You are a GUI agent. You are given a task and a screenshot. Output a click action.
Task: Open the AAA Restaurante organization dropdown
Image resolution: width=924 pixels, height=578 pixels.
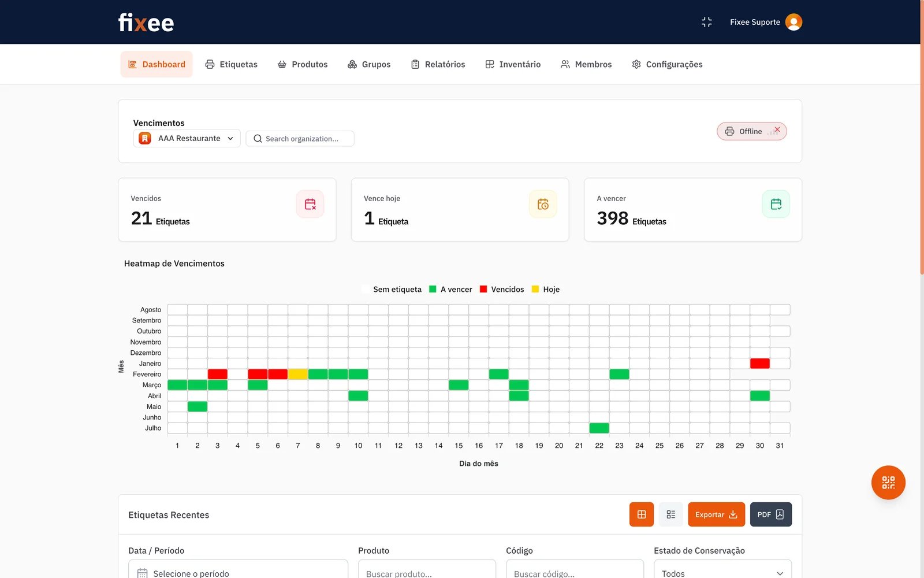point(187,139)
